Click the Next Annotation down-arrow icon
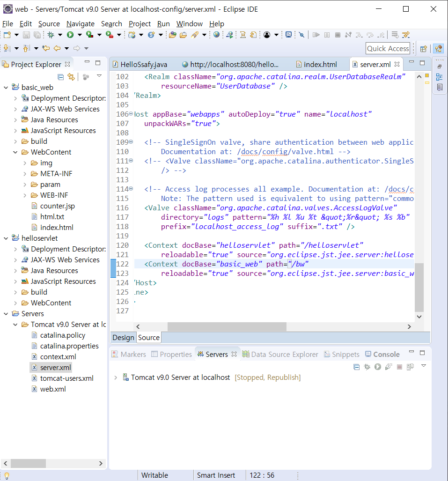The image size is (448, 481). [x=7, y=48]
